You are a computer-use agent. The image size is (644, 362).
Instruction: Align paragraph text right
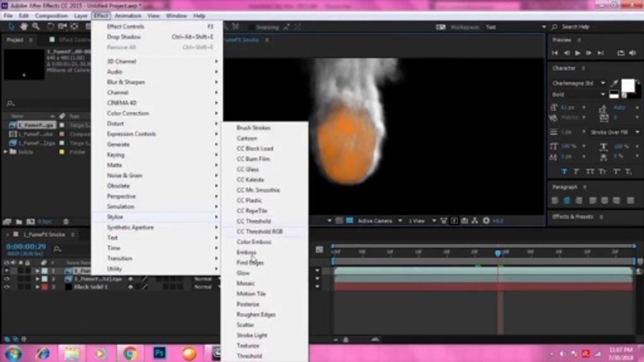pyautogui.click(x=580, y=201)
